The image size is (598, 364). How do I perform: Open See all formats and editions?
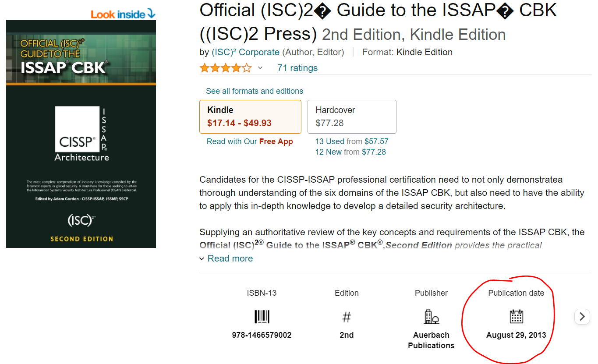tap(255, 91)
